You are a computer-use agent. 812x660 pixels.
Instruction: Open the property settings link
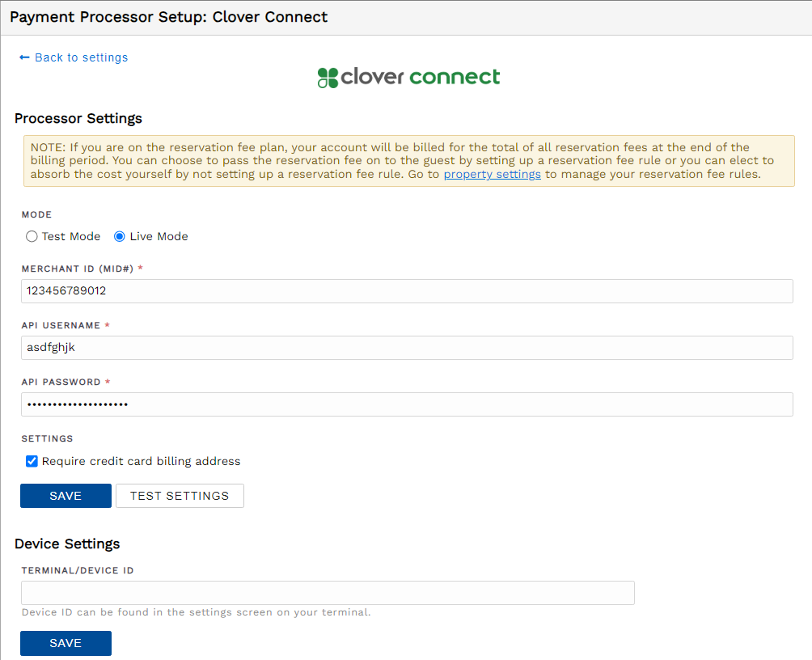492,174
